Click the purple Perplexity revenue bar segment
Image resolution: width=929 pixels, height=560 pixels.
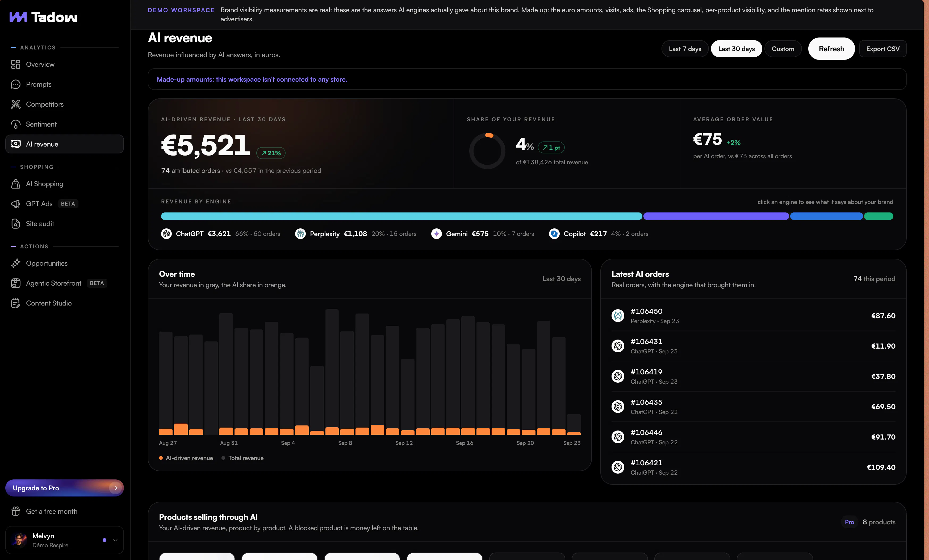(716, 216)
